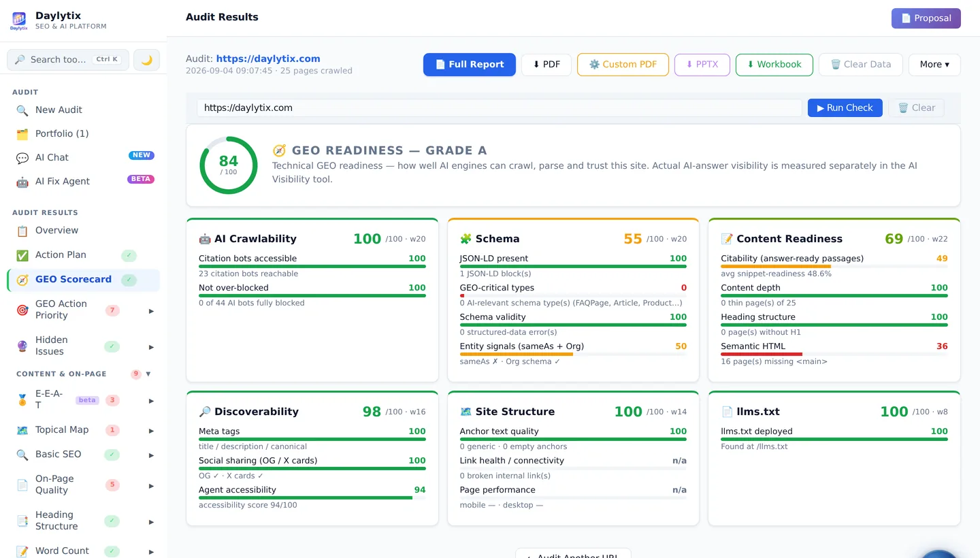Click the Content & On-Page 9 badge
Image resolution: width=980 pixels, height=558 pixels.
[136, 374]
